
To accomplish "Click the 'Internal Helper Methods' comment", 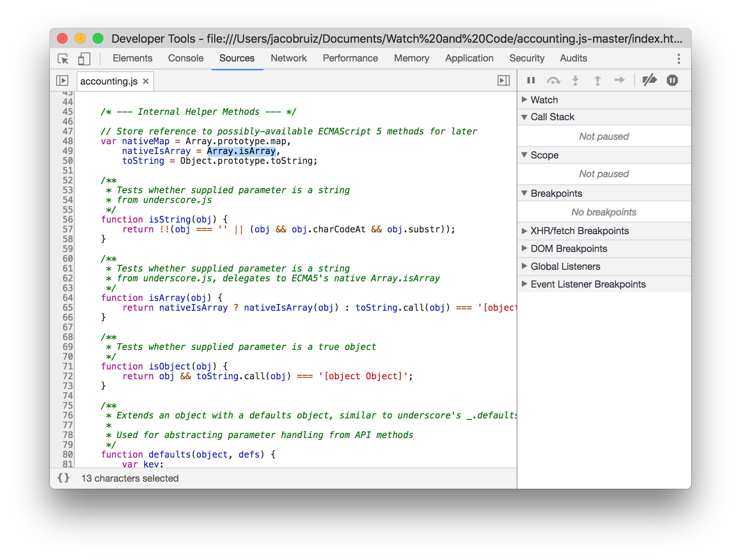I will pyautogui.click(x=199, y=112).
